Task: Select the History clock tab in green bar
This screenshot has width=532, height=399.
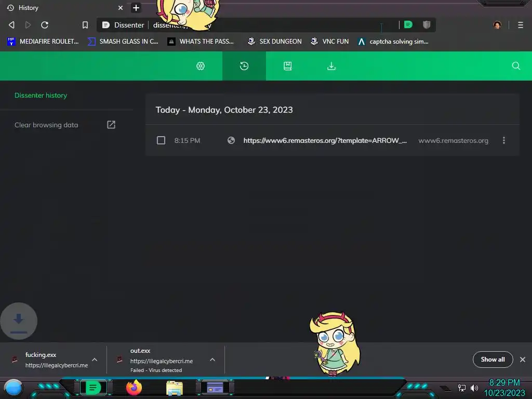Action: click(x=244, y=66)
